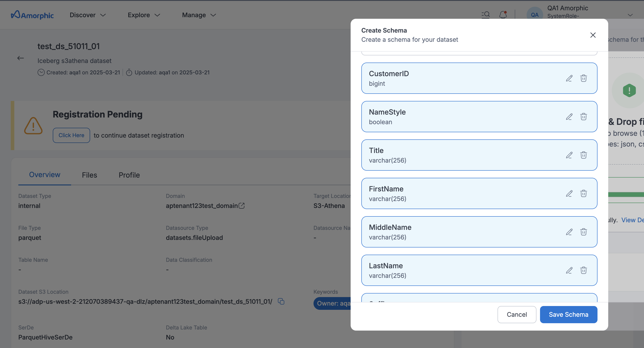
Task: Click the Save Schema button
Action: (568, 314)
